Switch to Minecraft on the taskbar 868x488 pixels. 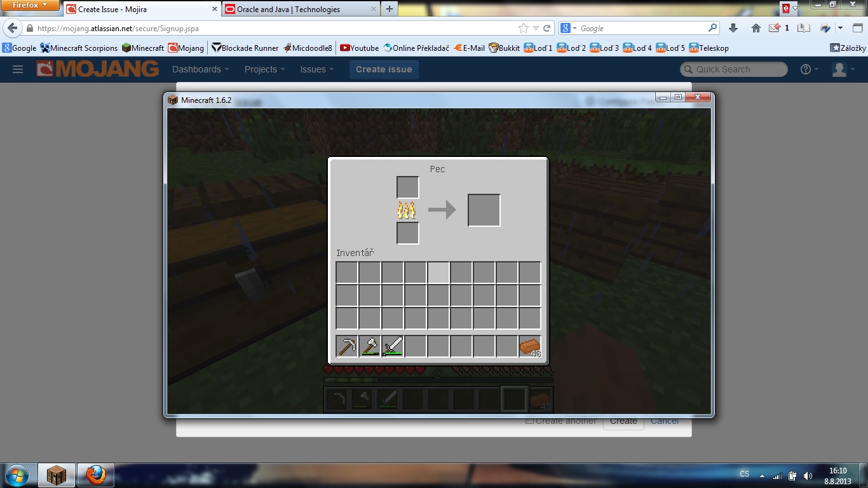tap(57, 475)
